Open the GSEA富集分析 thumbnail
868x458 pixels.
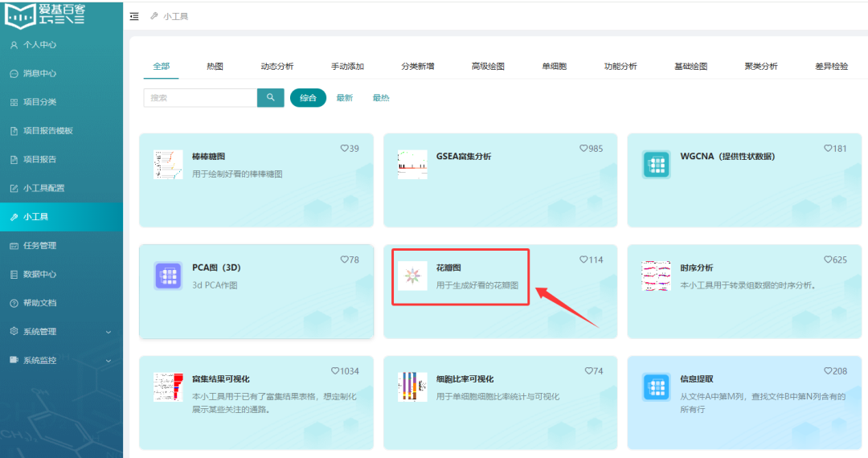coord(412,164)
